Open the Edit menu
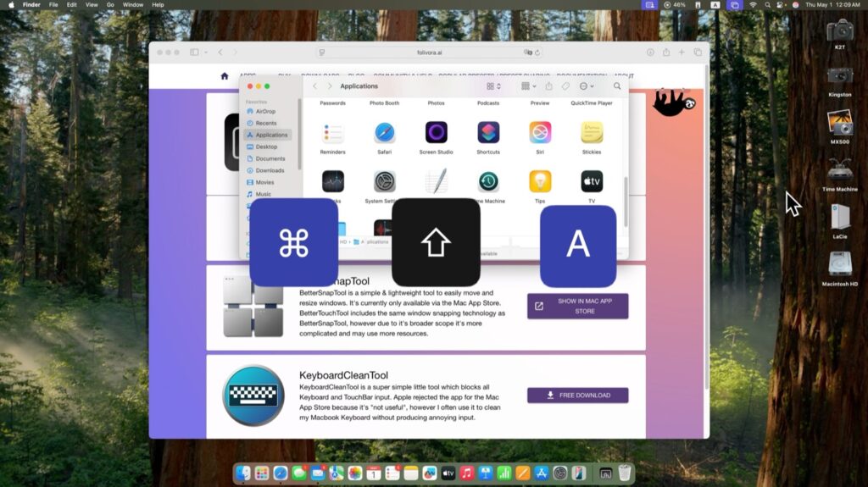The height and width of the screenshot is (487, 868). coord(71,4)
